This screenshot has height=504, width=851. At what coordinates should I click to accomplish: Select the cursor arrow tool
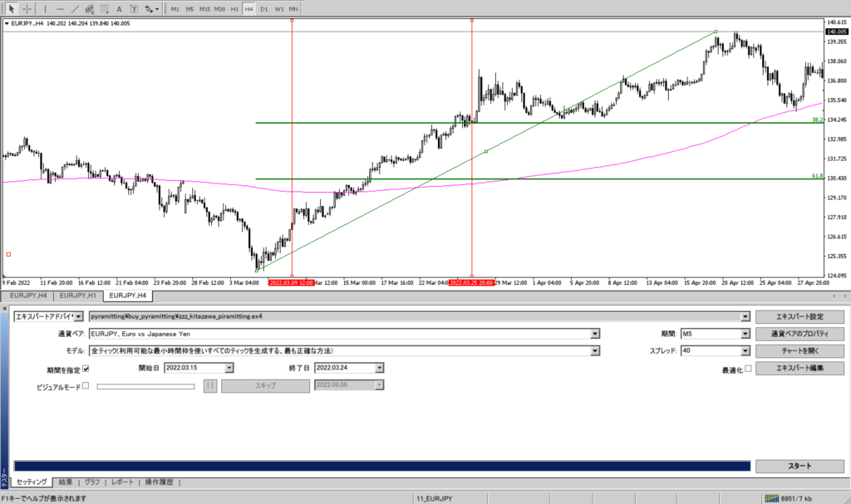[12, 8]
